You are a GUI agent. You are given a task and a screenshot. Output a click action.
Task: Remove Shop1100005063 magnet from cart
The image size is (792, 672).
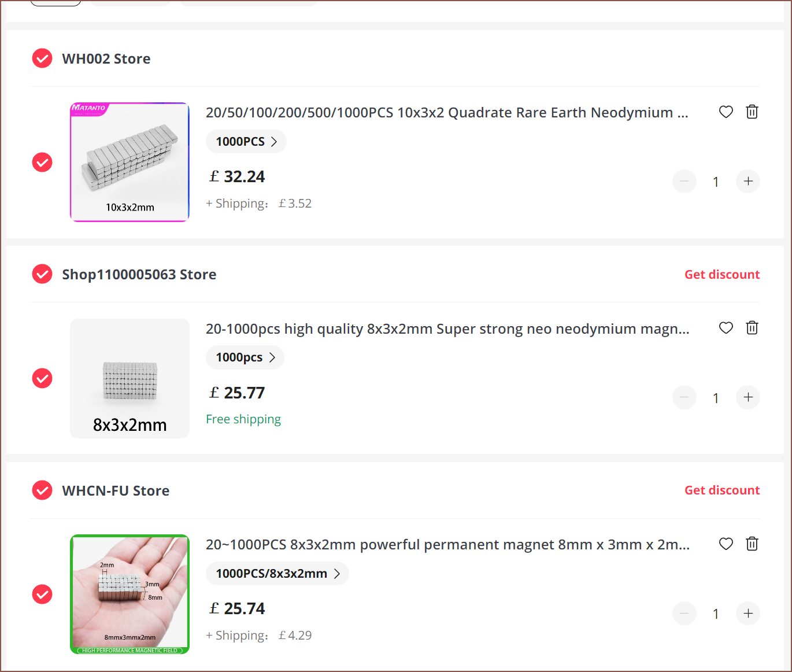click(752, 328)
